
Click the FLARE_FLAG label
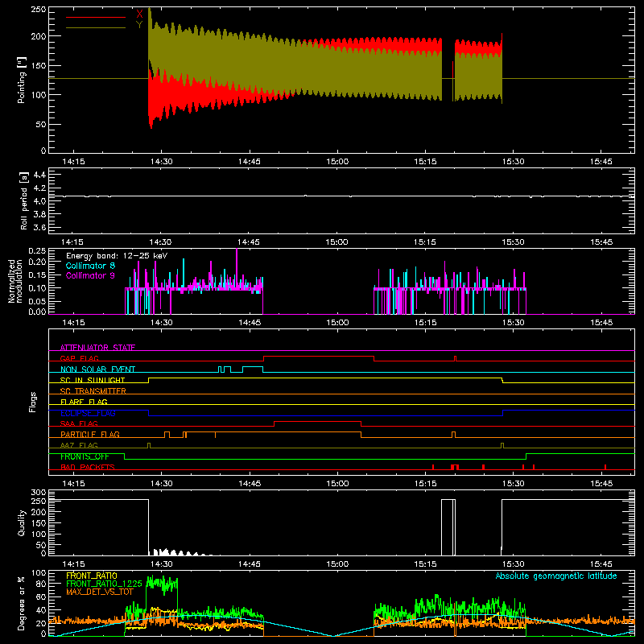pos(84,402)
